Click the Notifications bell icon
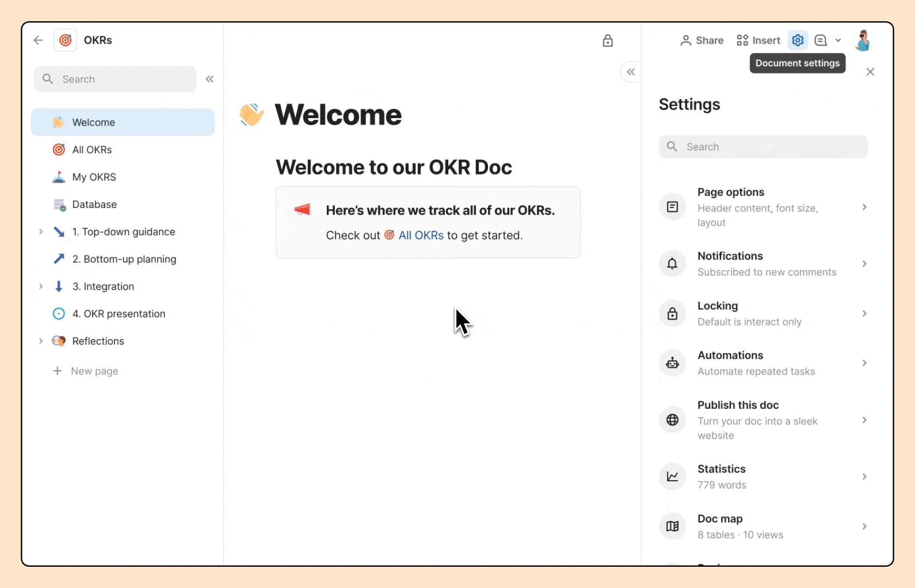 (673, 264)
